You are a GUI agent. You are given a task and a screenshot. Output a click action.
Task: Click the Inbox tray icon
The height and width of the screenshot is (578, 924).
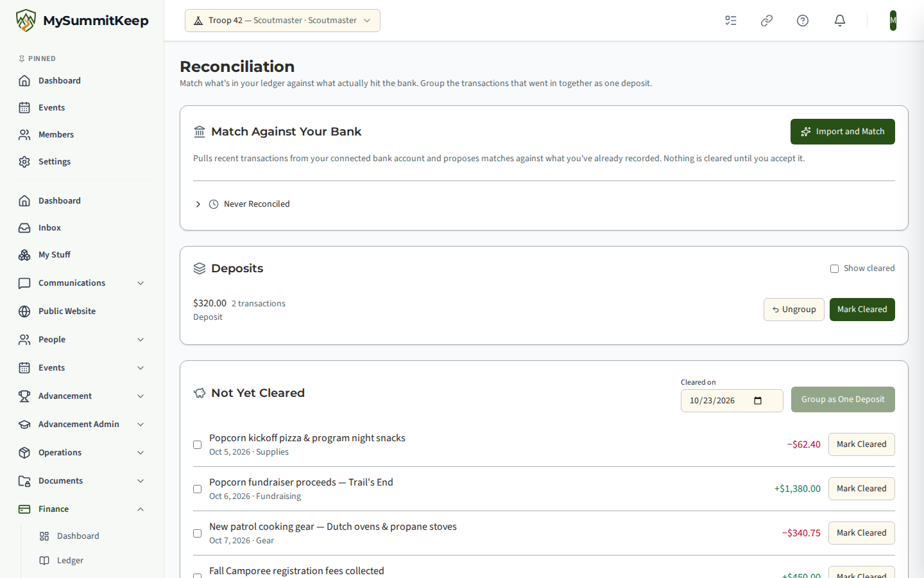pyautogui.click(x=24, y=227)
